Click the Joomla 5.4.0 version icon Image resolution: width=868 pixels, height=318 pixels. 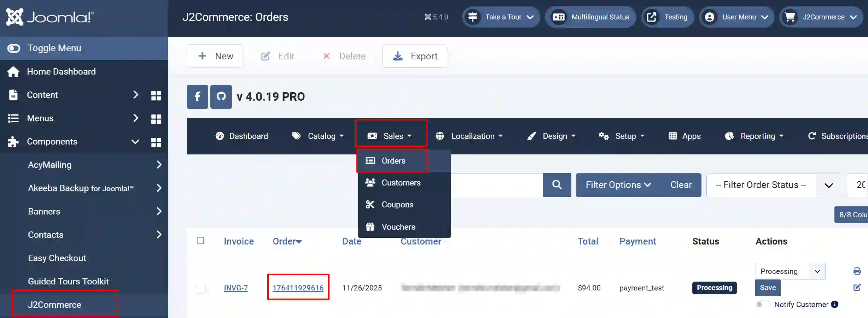428,17
